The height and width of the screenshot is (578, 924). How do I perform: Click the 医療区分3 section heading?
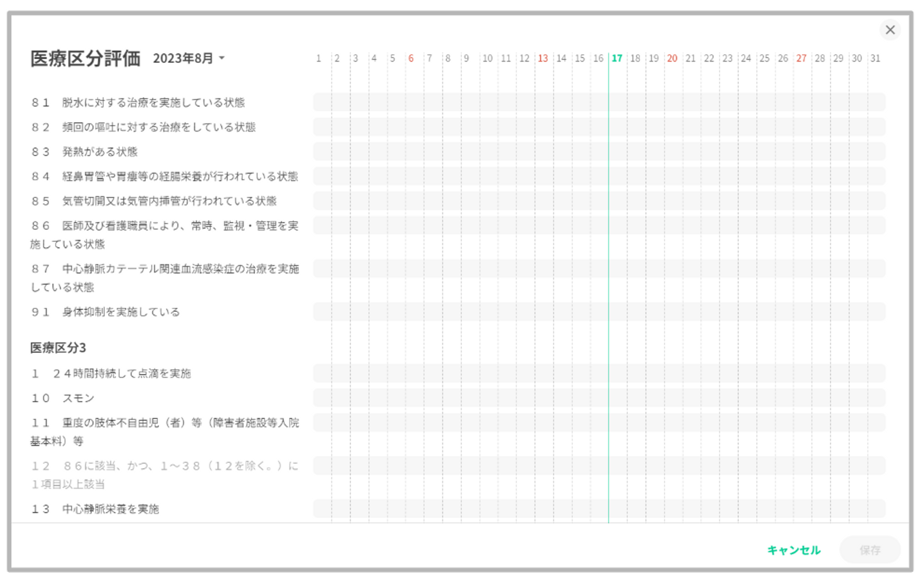tap(58, 348)
